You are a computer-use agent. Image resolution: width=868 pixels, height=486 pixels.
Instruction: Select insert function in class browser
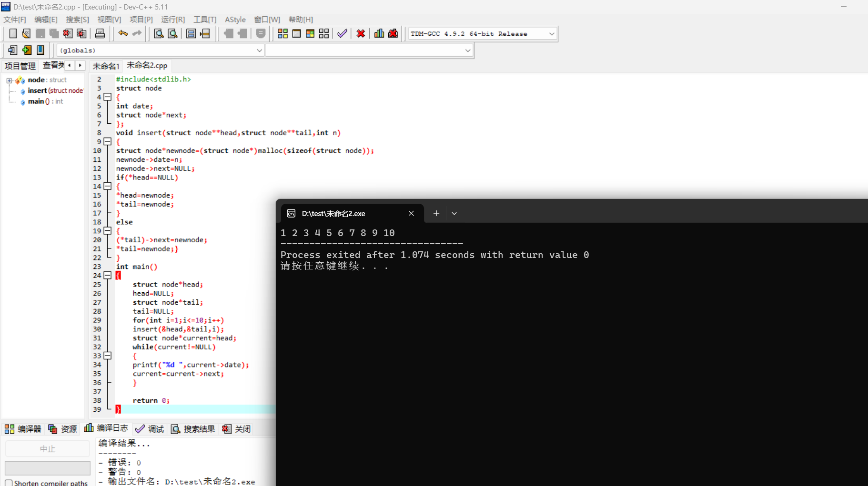click(x=51, y=90)
